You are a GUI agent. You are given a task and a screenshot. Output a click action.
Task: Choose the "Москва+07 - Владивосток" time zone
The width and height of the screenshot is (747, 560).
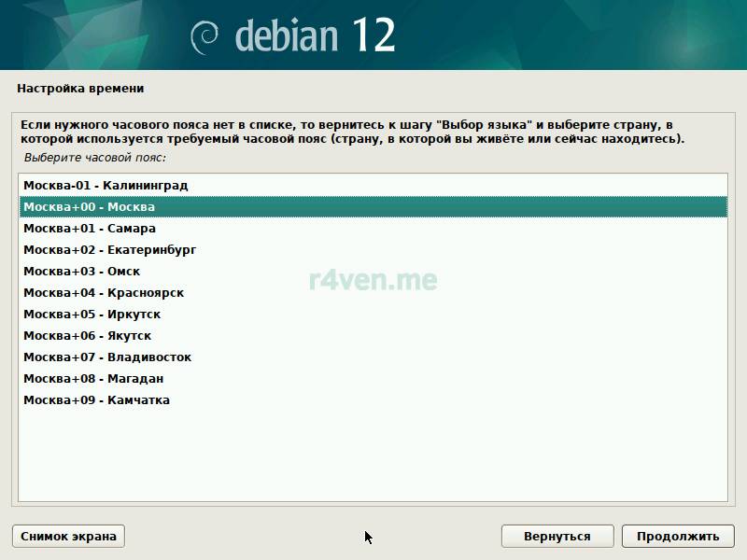pos(107,357)
